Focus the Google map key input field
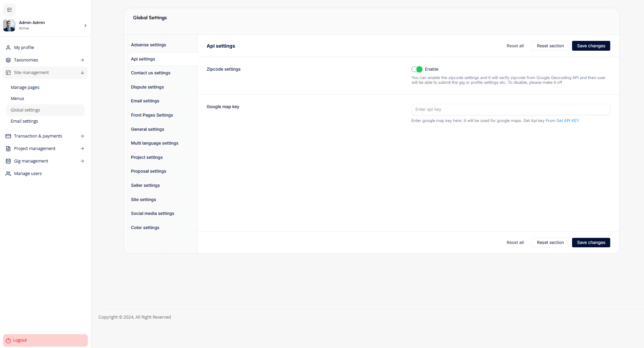The image size is (644, 348). (510, 109)
